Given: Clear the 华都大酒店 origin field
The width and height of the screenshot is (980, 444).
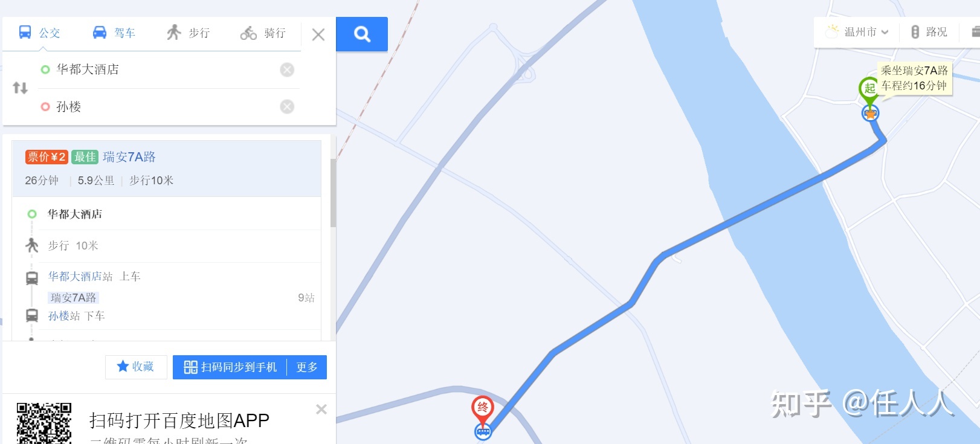Looking at the screenshot, I should pyautogui.click(x=287, y=69).
